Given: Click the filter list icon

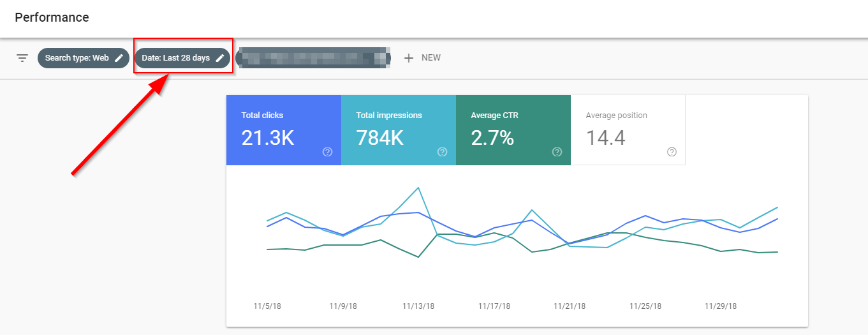Looking at the screenshot, I should click(22, 58).
